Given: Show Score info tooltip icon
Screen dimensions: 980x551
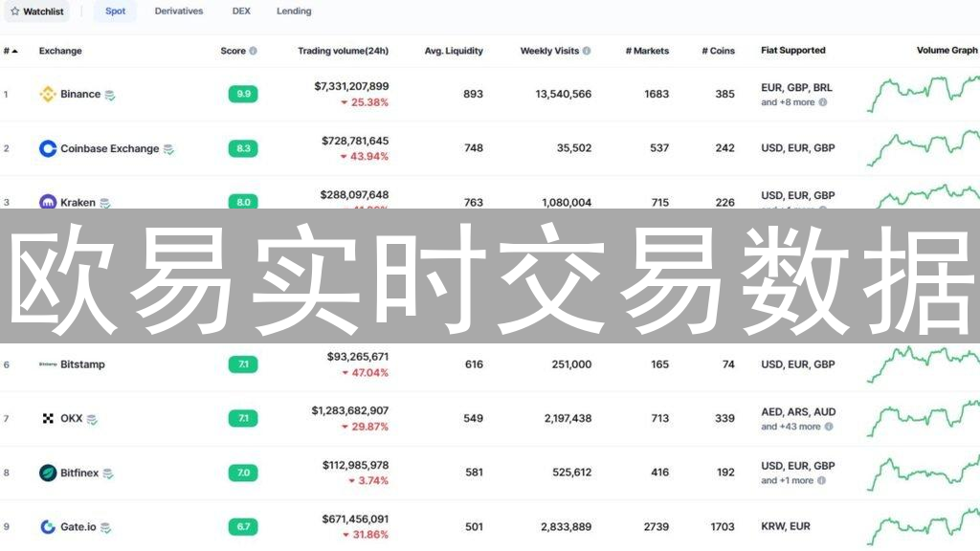Looking at the screenshot, I should (253, 51).
